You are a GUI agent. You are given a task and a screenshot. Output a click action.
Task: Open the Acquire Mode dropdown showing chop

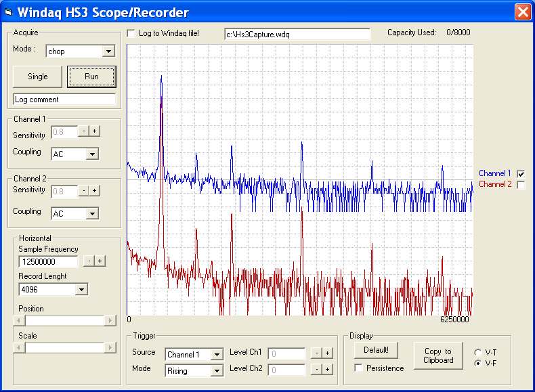pyautogui.click(x=108, y=51)
